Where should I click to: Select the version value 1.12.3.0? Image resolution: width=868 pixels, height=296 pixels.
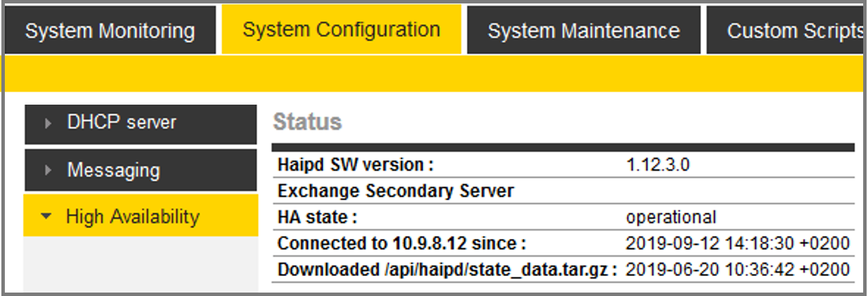[657, 165]
